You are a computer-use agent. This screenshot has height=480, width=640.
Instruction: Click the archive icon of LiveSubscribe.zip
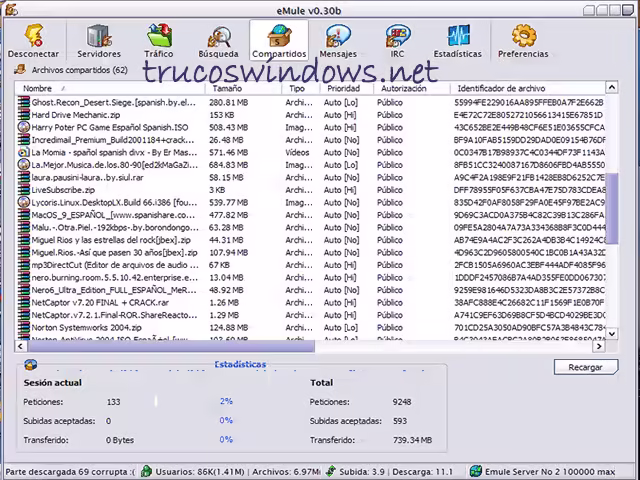pos(24,190)
